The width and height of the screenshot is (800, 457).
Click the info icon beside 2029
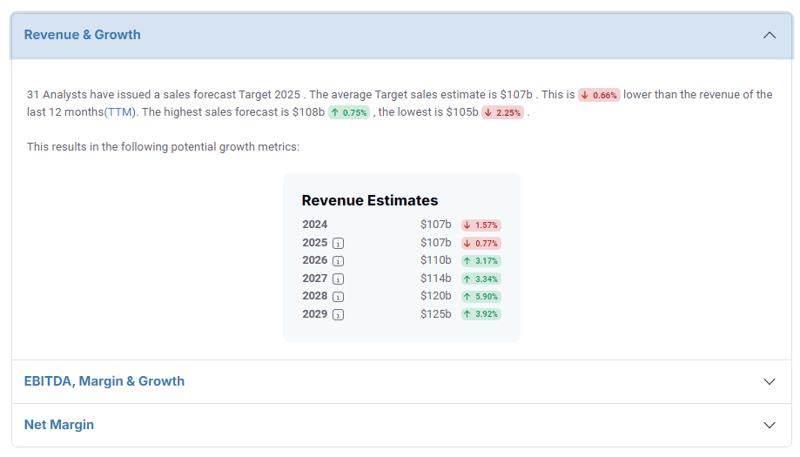[338, 315]
